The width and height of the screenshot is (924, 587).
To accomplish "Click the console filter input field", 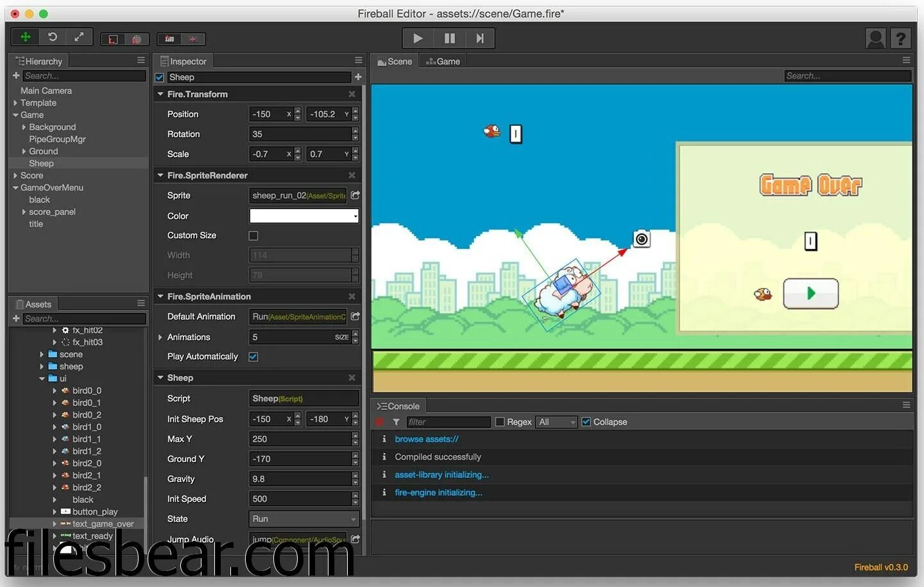I will point(449,422).
